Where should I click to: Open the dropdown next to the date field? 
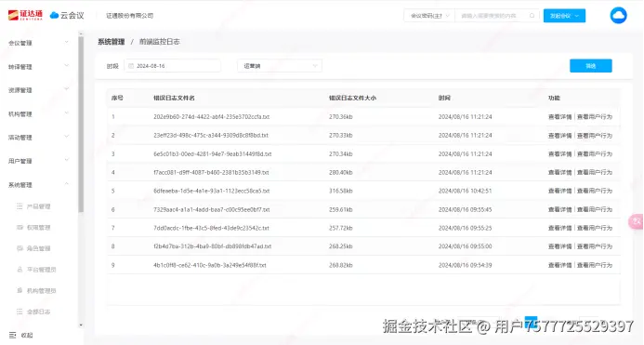click(280, 66)
